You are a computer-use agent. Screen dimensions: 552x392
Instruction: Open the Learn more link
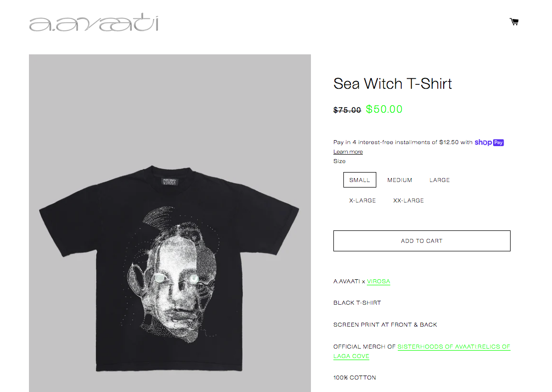click(x=348, y=152)
